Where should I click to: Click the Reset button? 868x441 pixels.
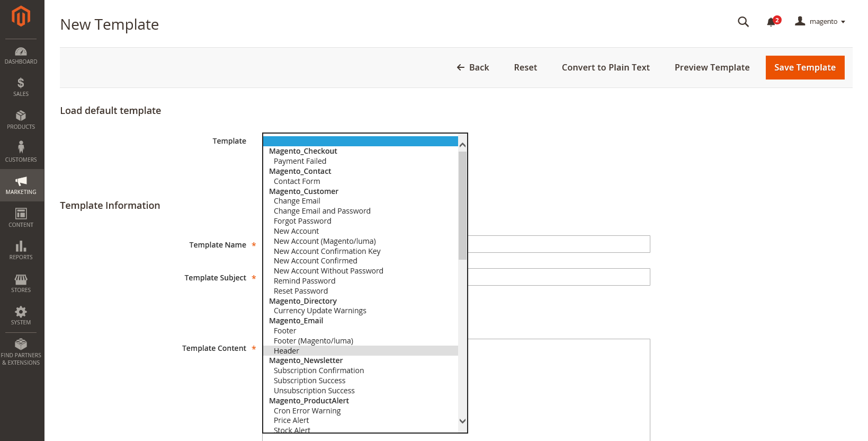[525, 67]
